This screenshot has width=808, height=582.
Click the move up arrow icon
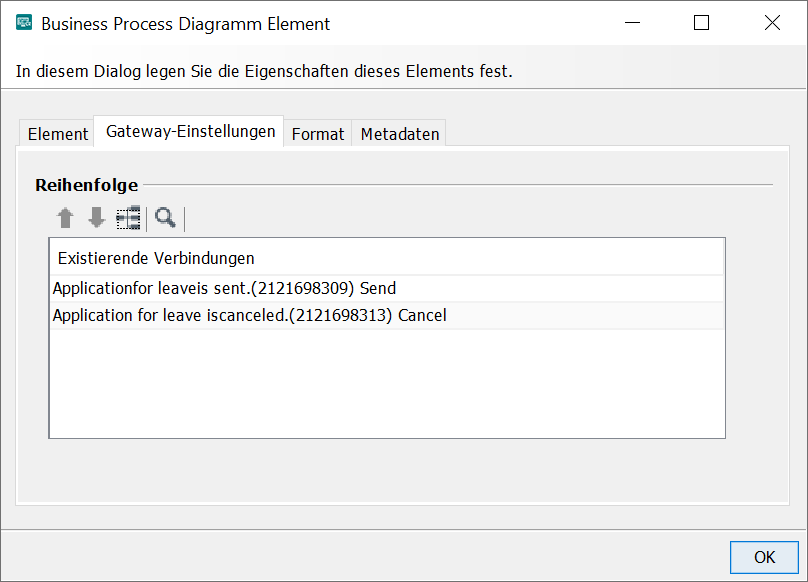pyautogui.click(x=66, y=218)
